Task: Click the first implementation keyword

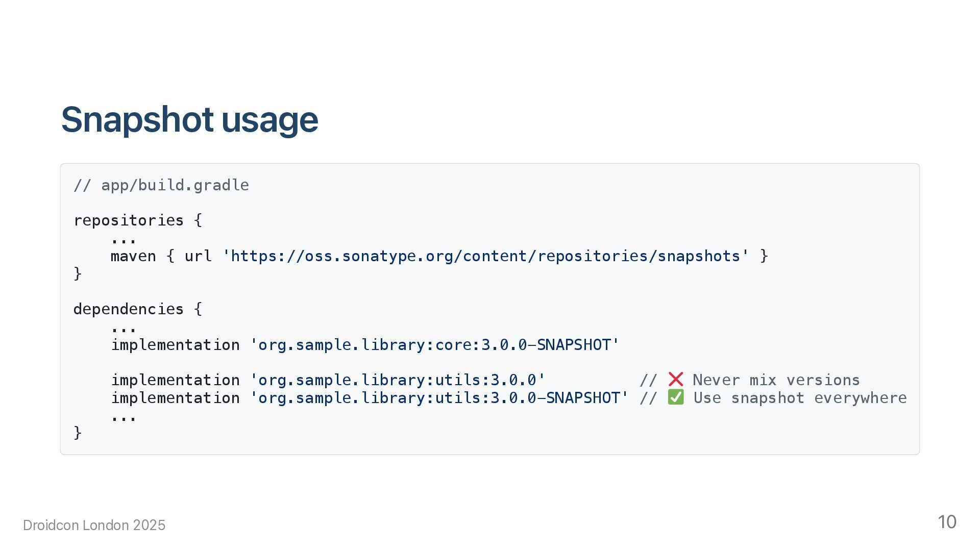Action: tap(175, 344)
